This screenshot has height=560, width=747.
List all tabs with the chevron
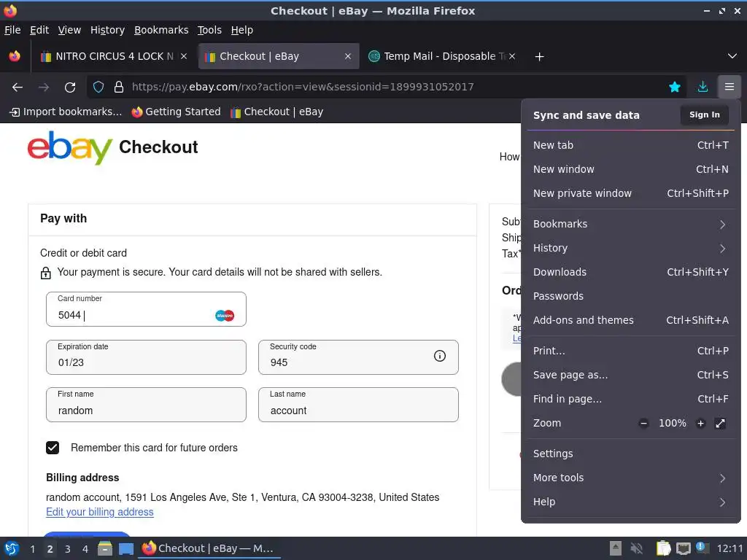[732, 56]
